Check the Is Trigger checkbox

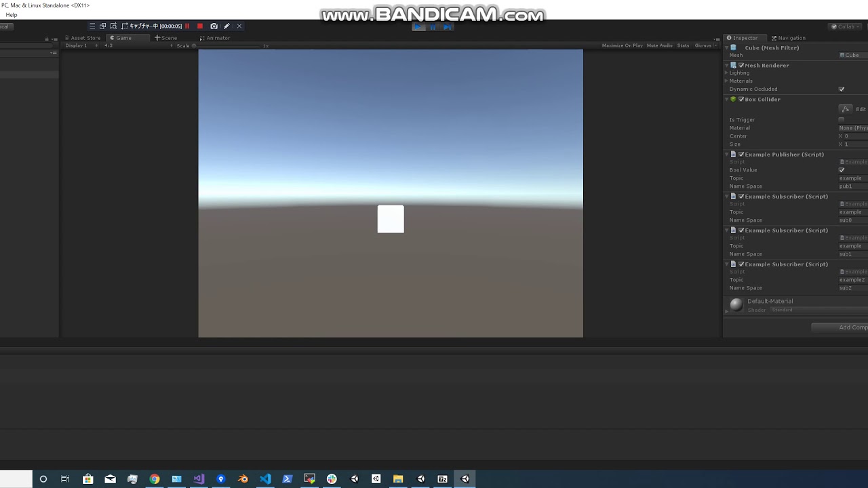click(x=842, y=120)
